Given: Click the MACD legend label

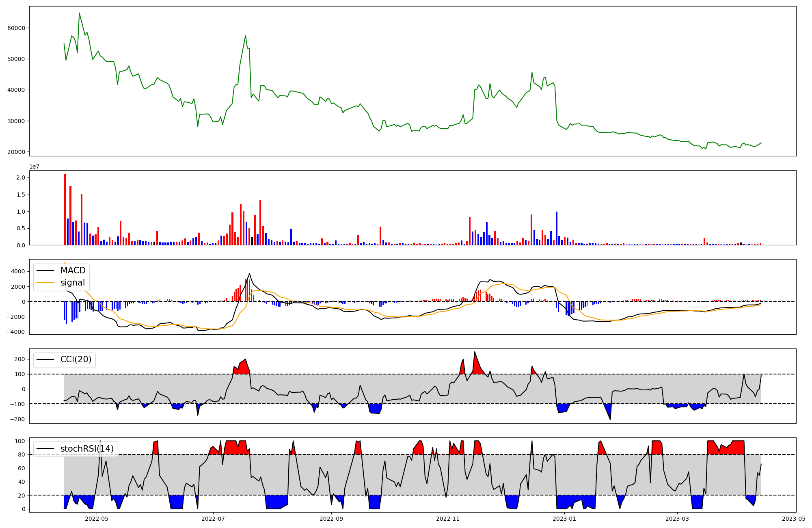Looking at the screenshot, I should 73,270.
